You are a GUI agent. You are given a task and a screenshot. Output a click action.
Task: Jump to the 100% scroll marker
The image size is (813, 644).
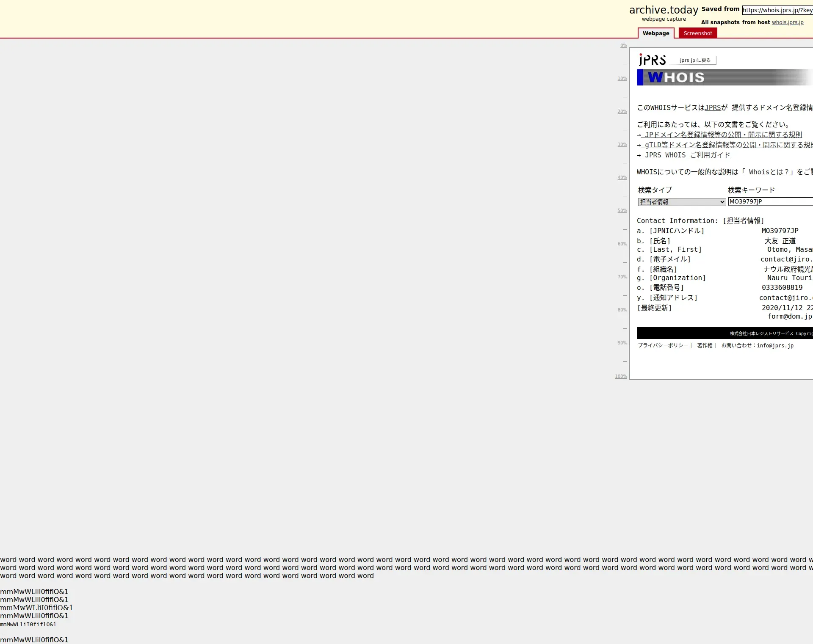coord(621,377)
